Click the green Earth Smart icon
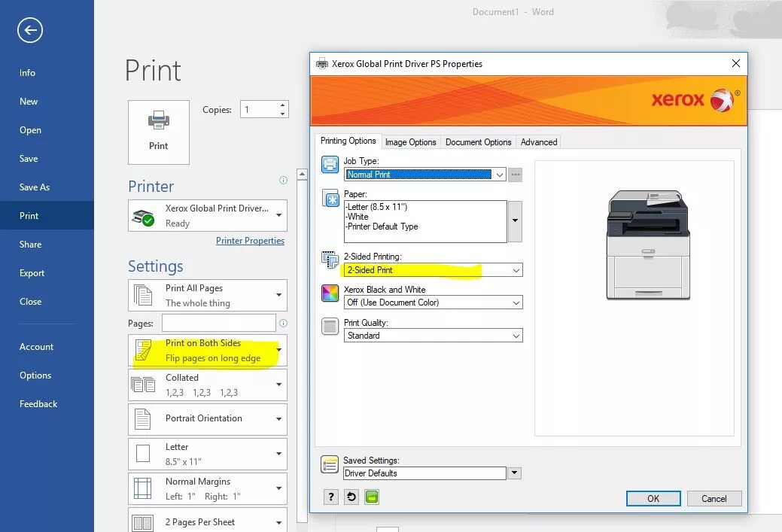Viewport: 782px width, 532px height. point(372,497)
